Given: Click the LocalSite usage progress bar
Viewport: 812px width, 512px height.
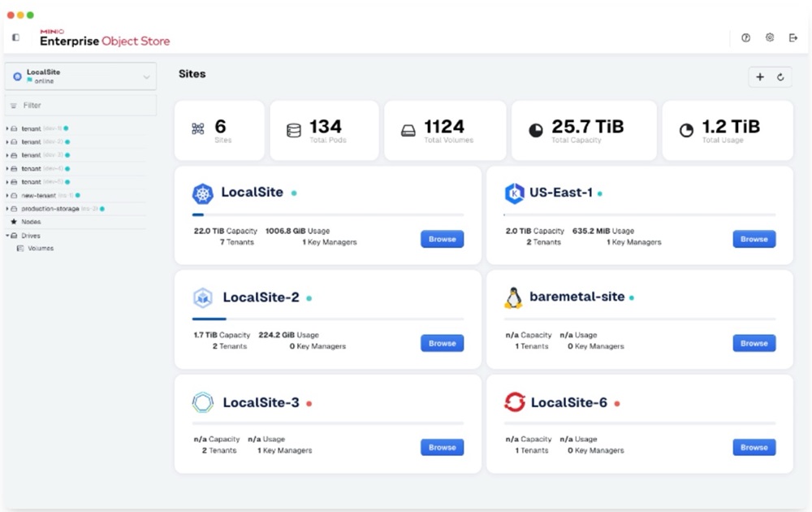Looking at the screenshot, I should pos(328,215).
